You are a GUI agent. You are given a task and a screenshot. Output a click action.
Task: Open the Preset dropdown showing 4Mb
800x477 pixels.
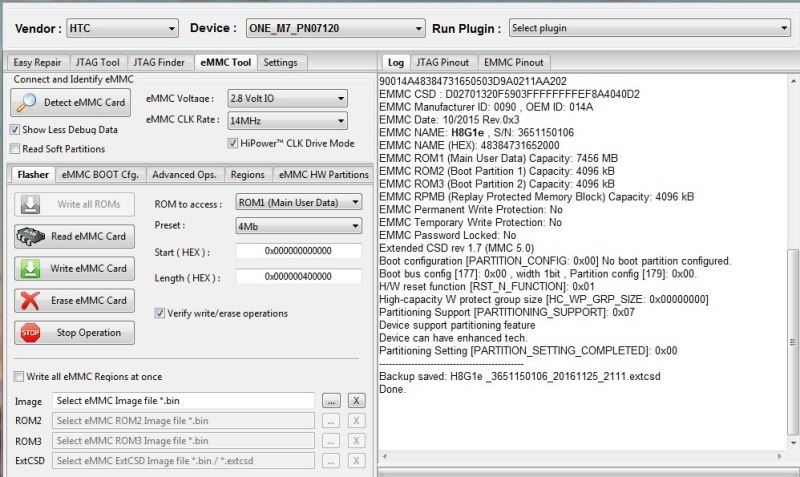point(299,226)
